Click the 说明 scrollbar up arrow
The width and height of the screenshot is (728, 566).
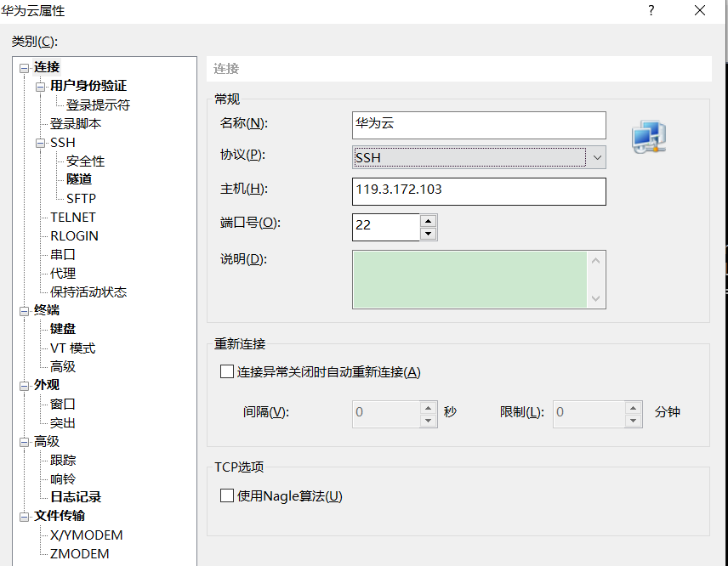tap(596, 261)
